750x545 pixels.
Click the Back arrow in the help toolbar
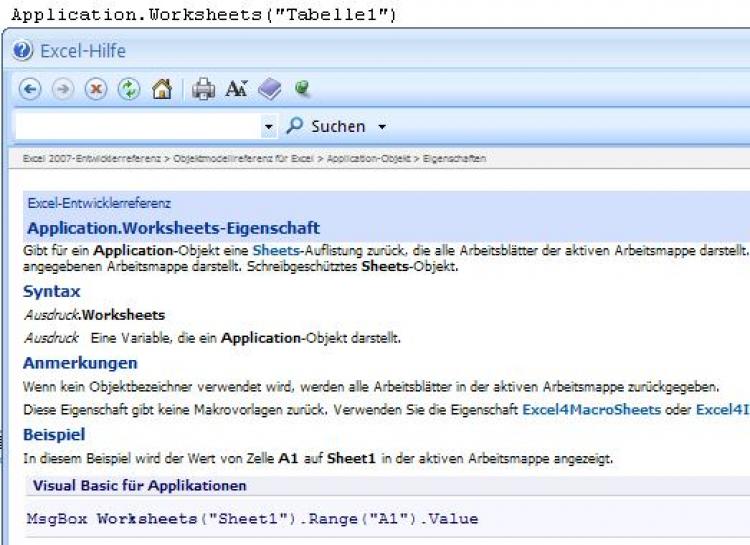(30, 89)
